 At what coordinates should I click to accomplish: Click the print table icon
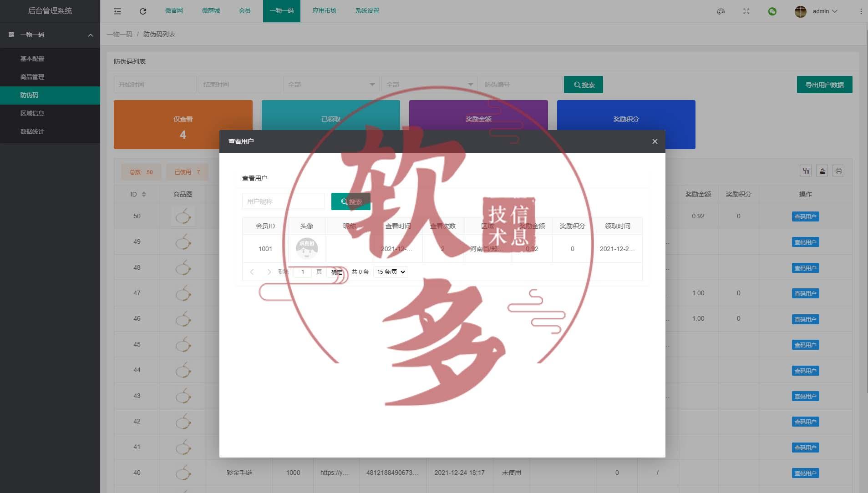(x=838, y=171)
